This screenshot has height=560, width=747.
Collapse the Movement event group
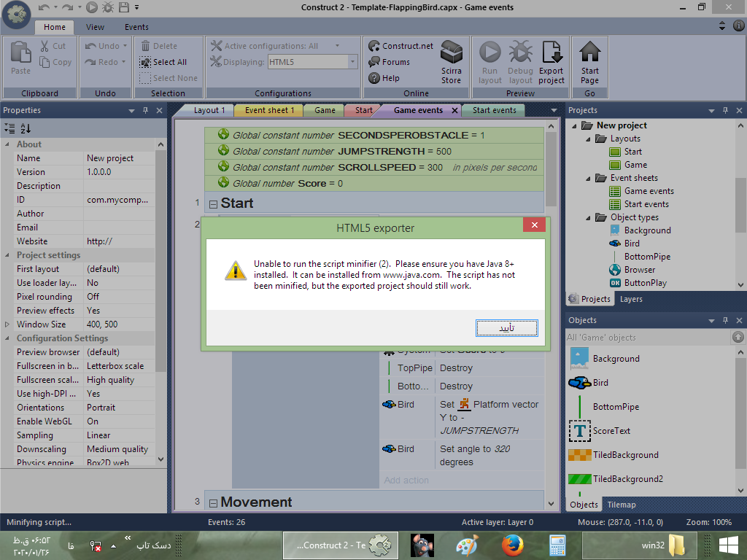(214, 503)
